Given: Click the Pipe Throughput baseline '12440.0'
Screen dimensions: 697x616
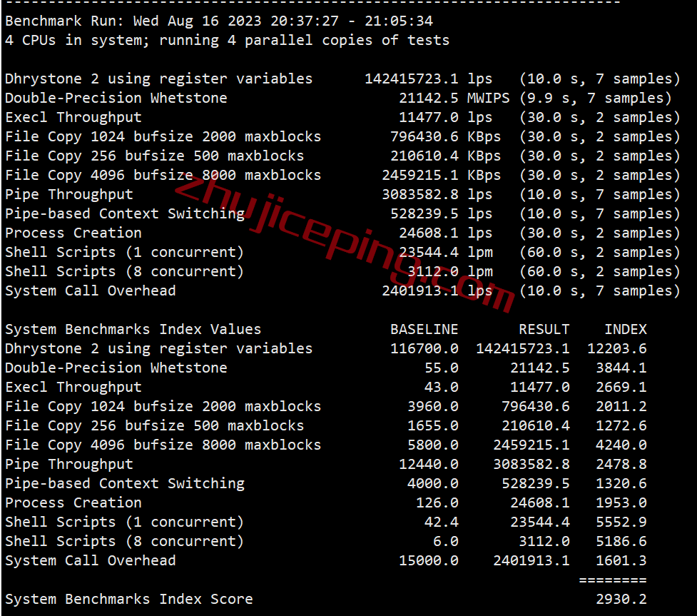Looking at the screenshot, I should (429, 465).
